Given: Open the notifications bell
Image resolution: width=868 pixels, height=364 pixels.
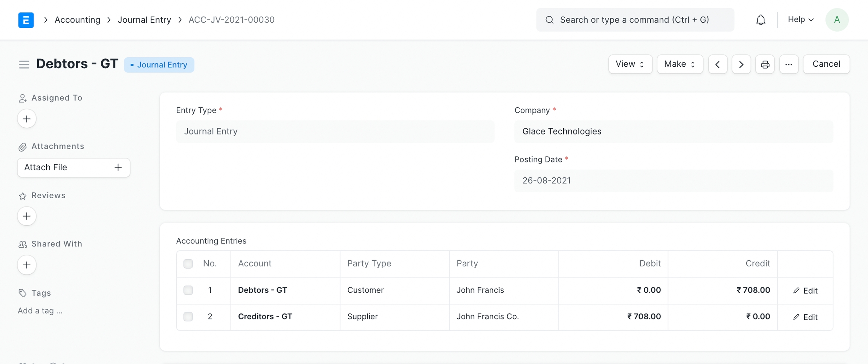Looking at the screenshot, I should click(761, 20).
